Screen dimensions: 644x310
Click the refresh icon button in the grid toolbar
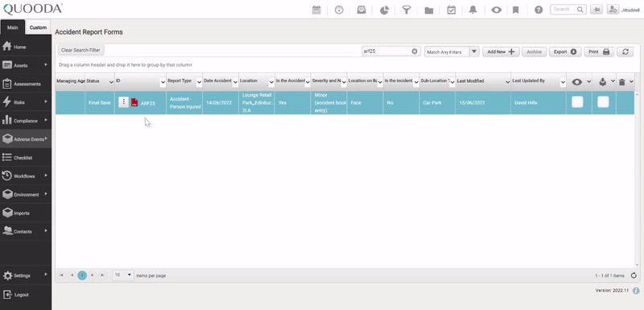pyautogui.click(x=625, y=52)
